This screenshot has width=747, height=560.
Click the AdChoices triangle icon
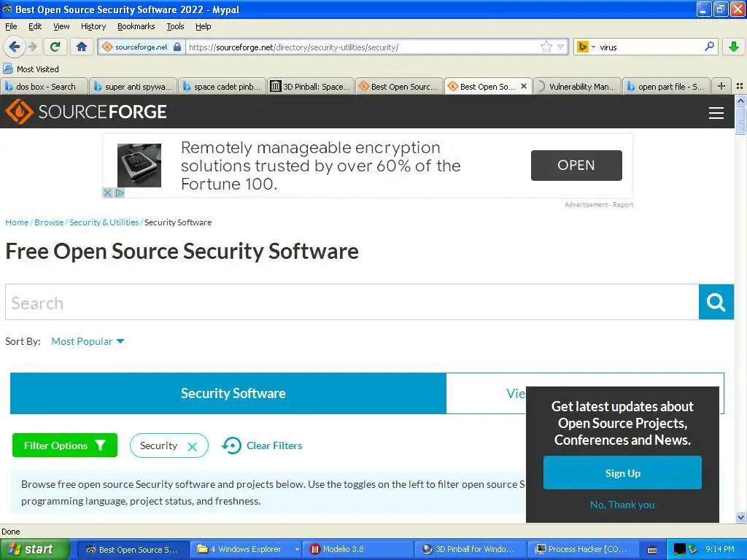[x=119, y=192]
